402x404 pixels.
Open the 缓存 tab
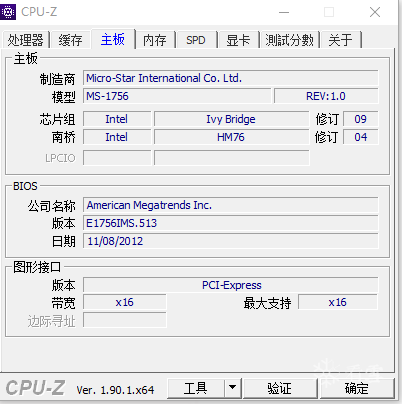[70, 40]
